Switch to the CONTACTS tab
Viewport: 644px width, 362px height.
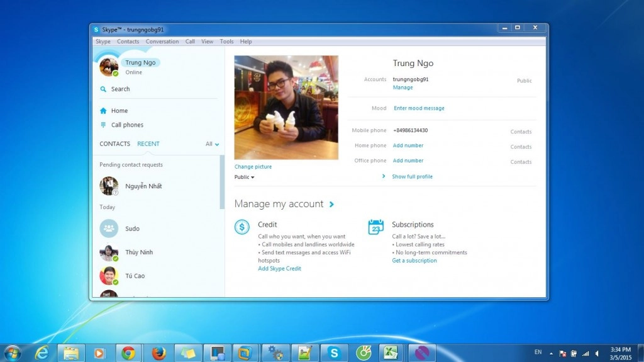pyautogui.click(x=114, y=144)
